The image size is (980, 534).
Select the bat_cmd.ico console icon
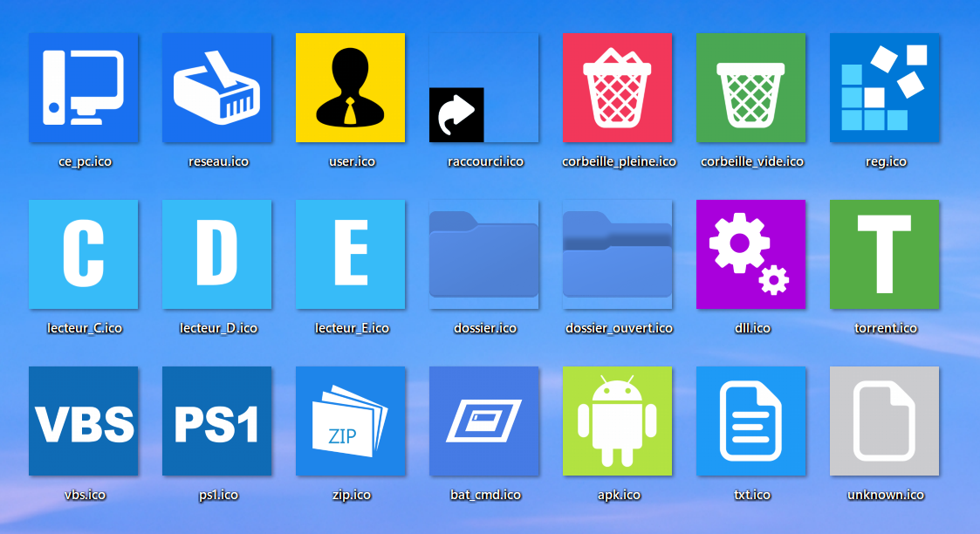pos(484,421)
